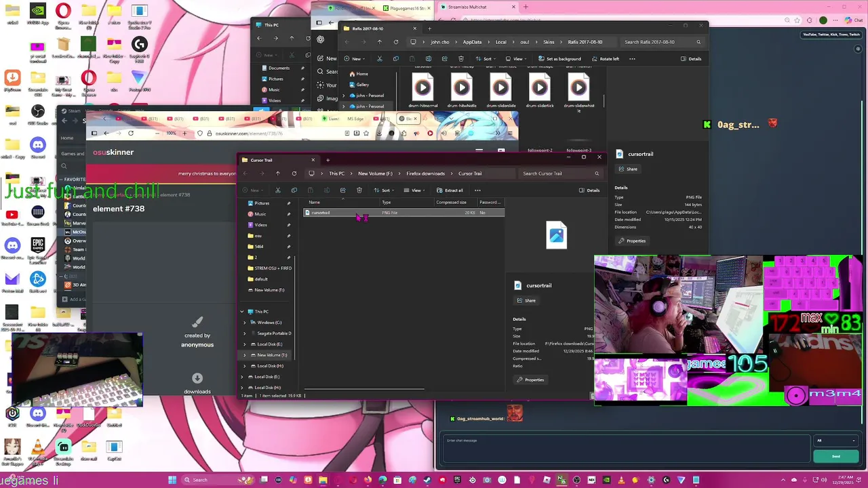The width and height of the screenshot is (868, 488).
Task: Refresh the Rafis 2017-08-10 folder view
Action: pos(395,42)
